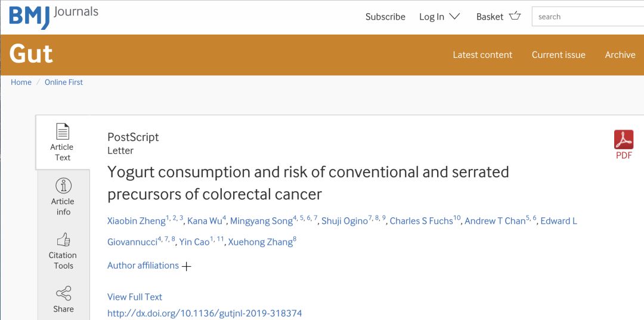The width and height of the screenshot is (644, 320).
Task: Open the Basket cart icon
Action: coord(515,17)
